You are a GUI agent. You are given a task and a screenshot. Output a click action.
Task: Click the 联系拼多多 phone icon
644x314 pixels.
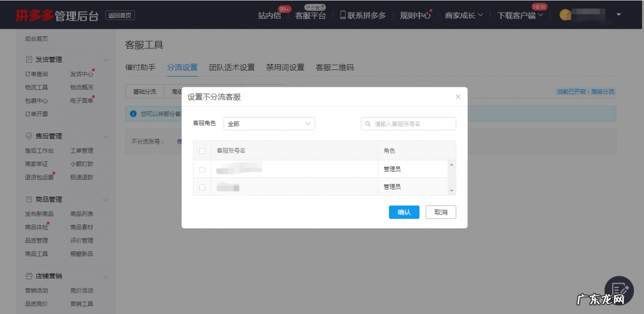point(344,15)
